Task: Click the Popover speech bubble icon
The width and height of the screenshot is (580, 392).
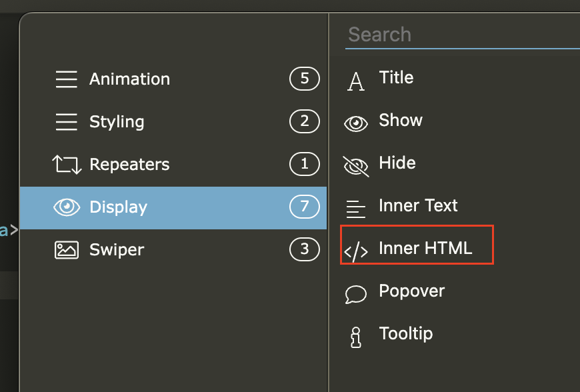Action: (x=356, y=294)
